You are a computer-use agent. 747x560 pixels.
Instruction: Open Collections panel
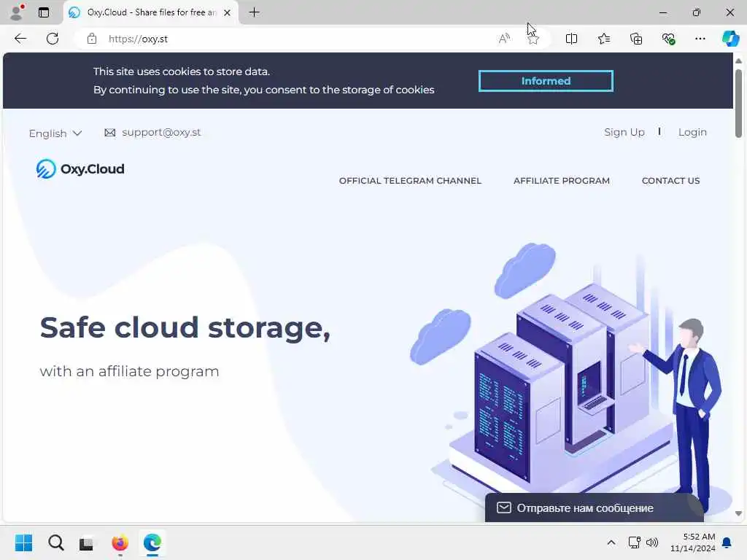[636, 39]
